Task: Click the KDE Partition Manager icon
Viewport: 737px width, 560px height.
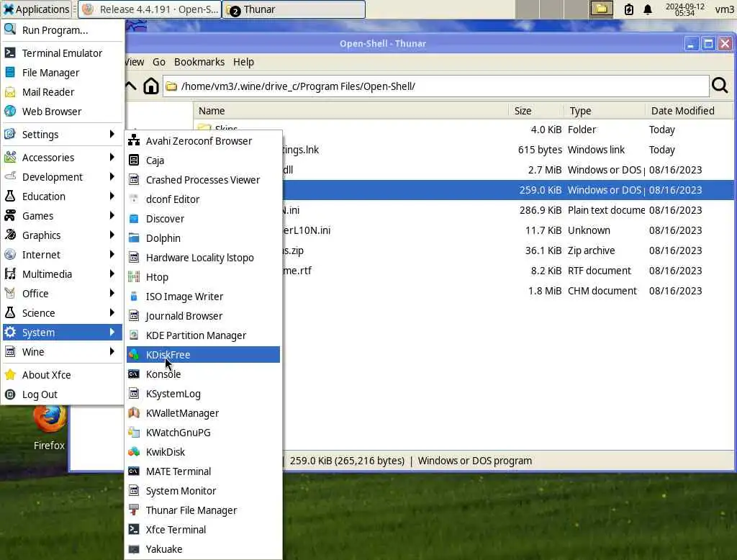Action: [134, 335]
